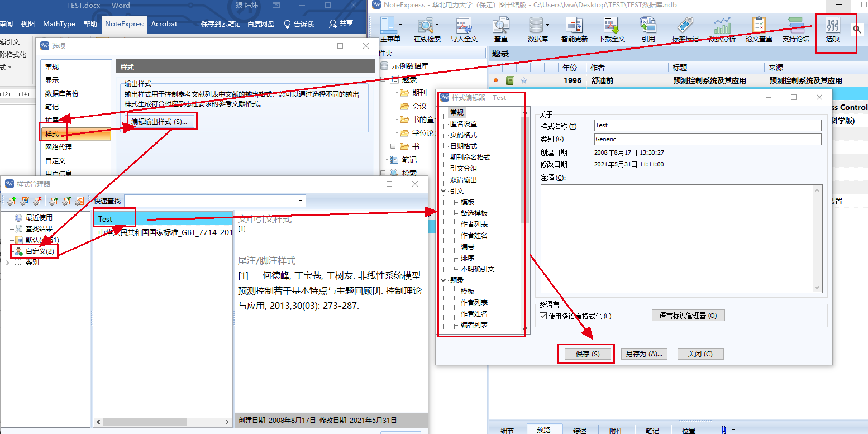Open 语言标识管理器 (O) button
Viewport: 868px width, 434px height.
688,316
